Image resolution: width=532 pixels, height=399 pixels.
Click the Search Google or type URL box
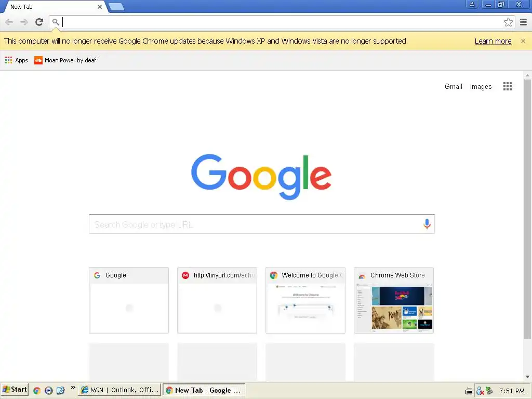click(262, 224)
